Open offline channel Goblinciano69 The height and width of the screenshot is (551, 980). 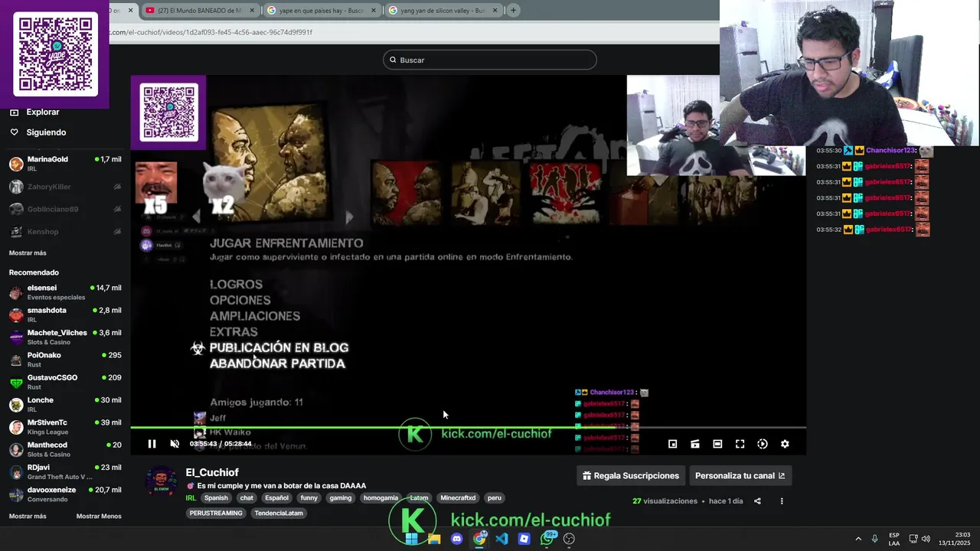click(x=65, y=209)
